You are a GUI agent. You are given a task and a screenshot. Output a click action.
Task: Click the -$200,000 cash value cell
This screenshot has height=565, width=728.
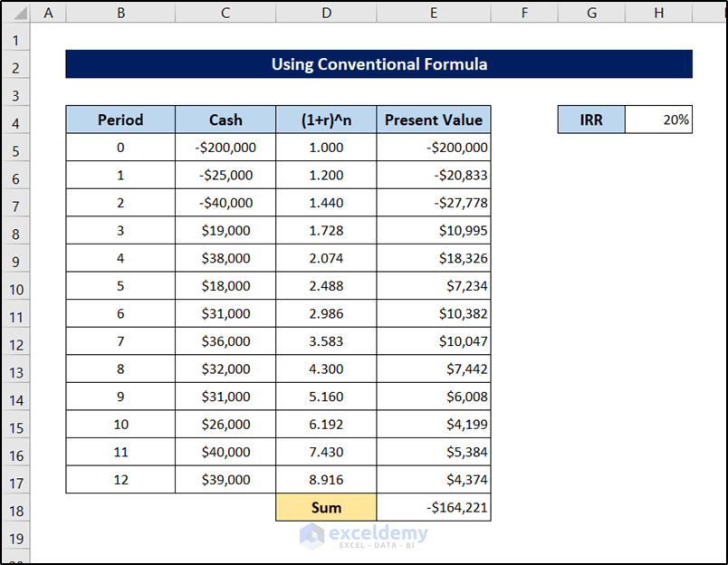(225, 147)
